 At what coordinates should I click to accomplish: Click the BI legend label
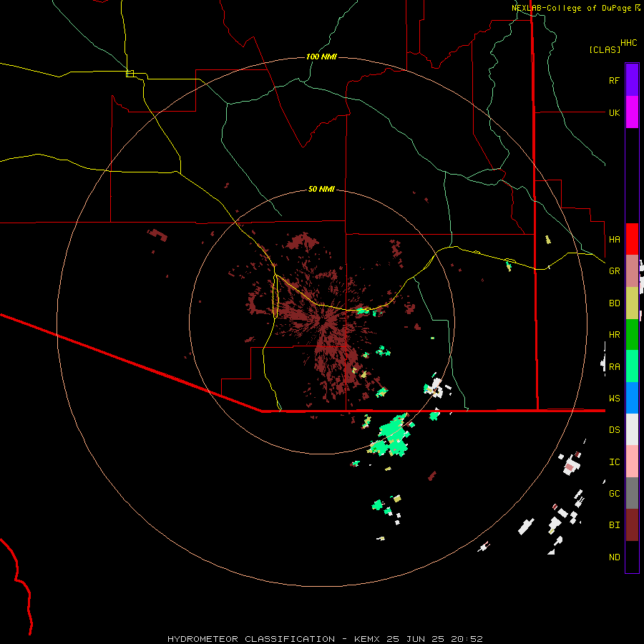click(614, 525)
